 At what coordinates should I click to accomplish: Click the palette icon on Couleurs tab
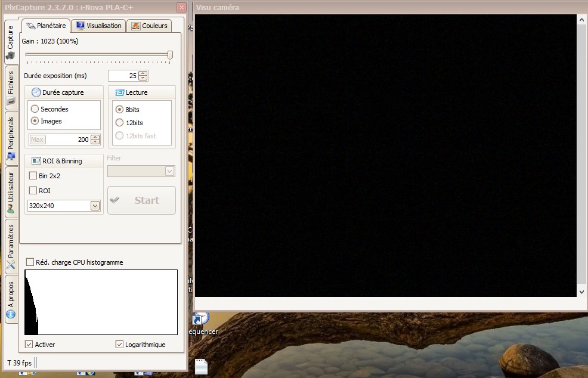coord(136,26)
